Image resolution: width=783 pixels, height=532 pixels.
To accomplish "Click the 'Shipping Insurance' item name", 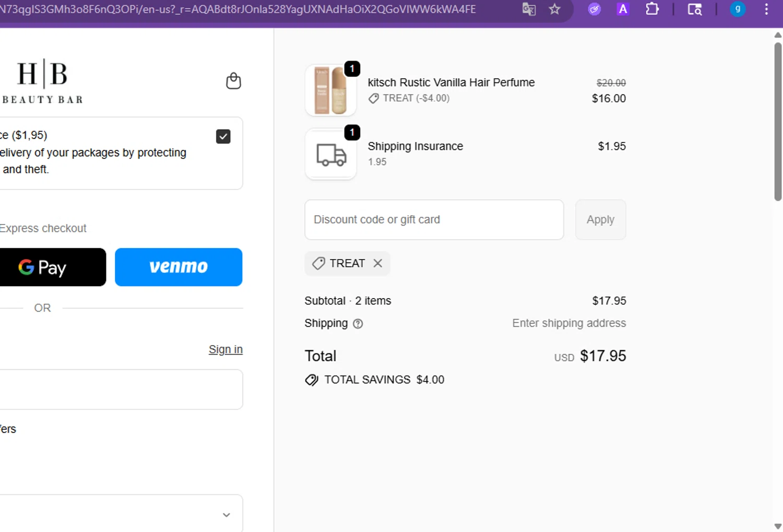I will click(416, 146).
